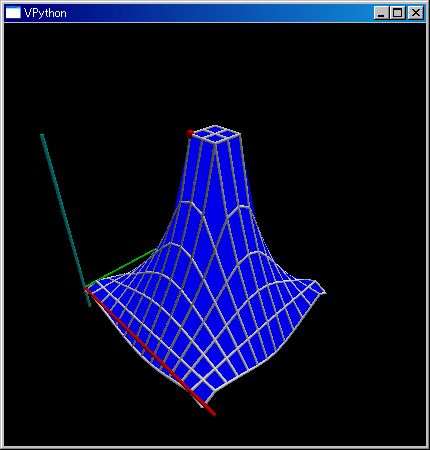Click the VPython title text
The width and height of the screenshot is (430, 450).
[x=45, y=13]
